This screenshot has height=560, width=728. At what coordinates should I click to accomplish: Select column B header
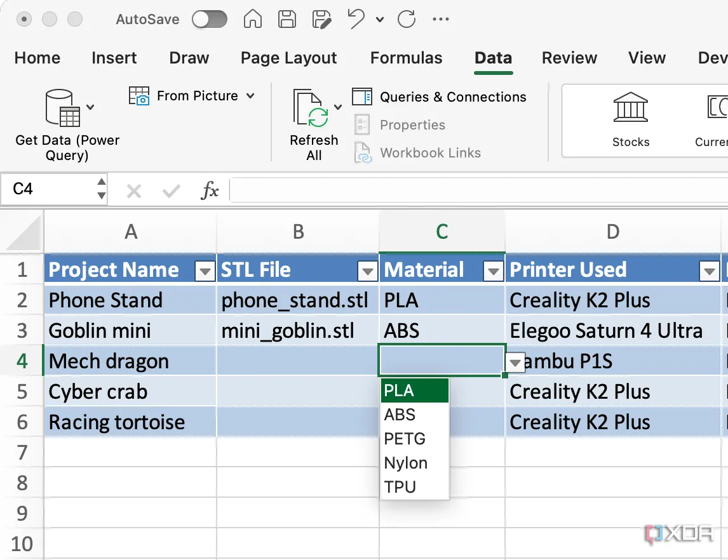[x=298, y=231]
